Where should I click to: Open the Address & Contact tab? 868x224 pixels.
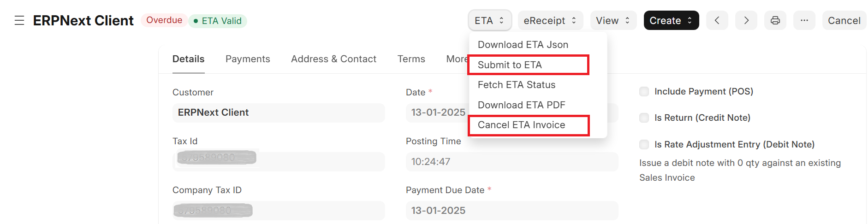tap(333, 59)
